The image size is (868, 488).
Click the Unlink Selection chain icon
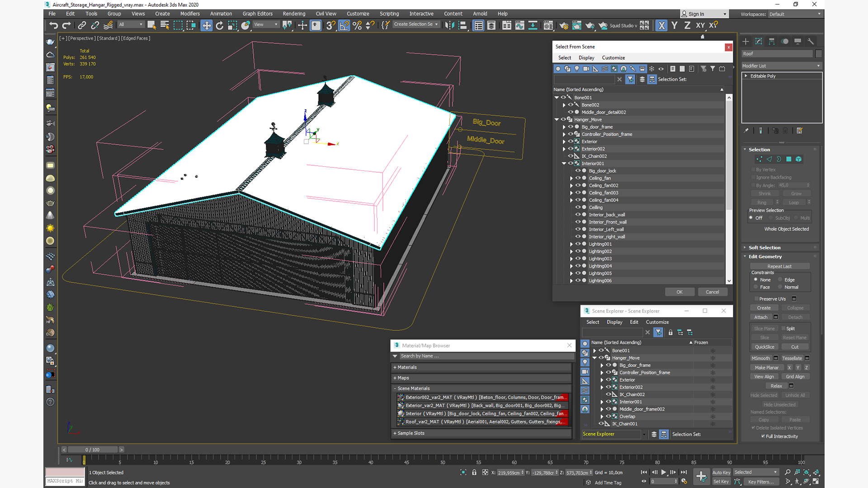pos(95,25)
